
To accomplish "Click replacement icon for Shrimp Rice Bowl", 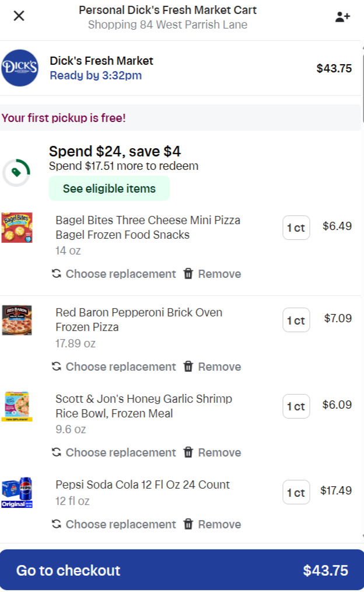I will pos(57,452).
